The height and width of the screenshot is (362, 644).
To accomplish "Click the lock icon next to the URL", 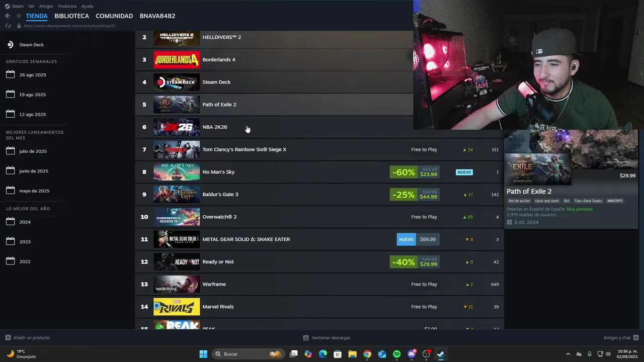I will pos(19,26).
